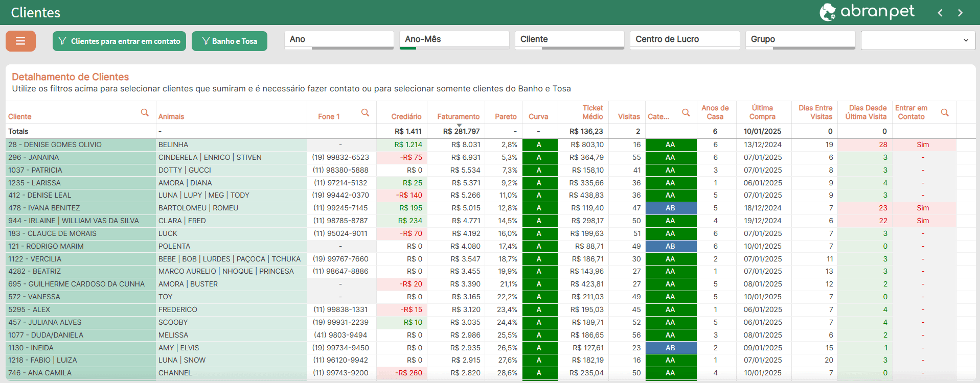Go to previous sheet with left arrow
This screenshot has height=383, width=980.
pyautogui.click(x=940, y=13)
